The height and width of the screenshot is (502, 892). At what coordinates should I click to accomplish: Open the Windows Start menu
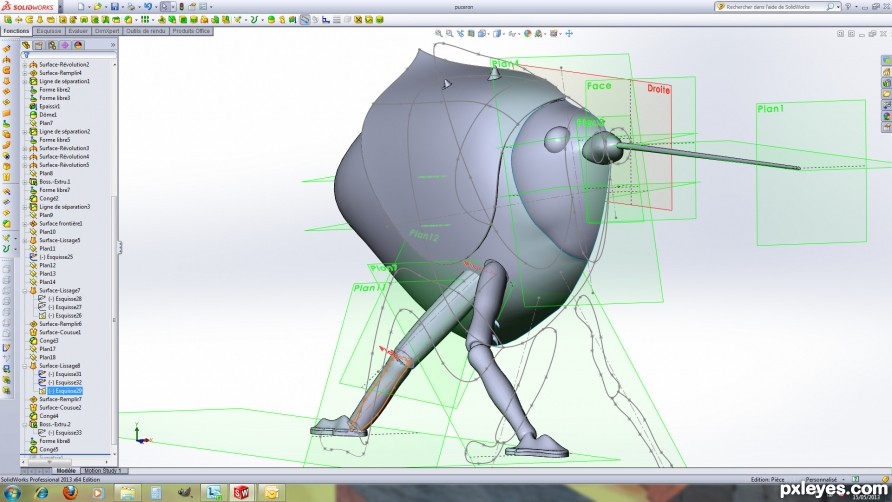12,492
